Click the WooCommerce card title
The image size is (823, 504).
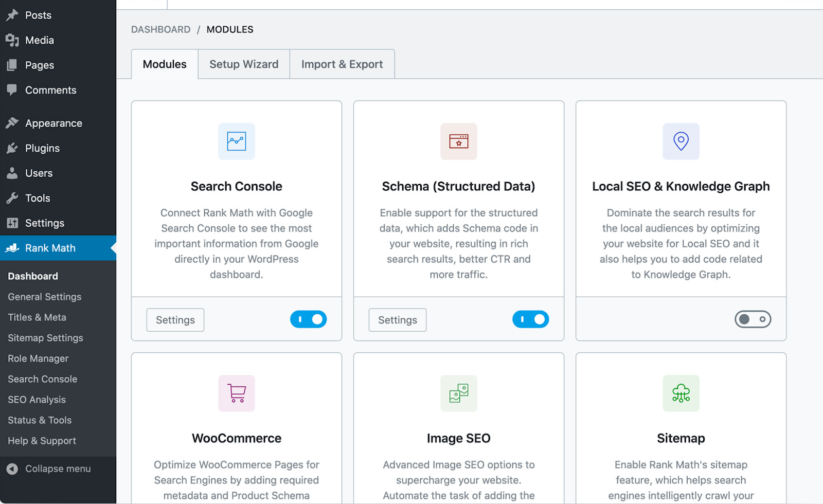(237, 438)
